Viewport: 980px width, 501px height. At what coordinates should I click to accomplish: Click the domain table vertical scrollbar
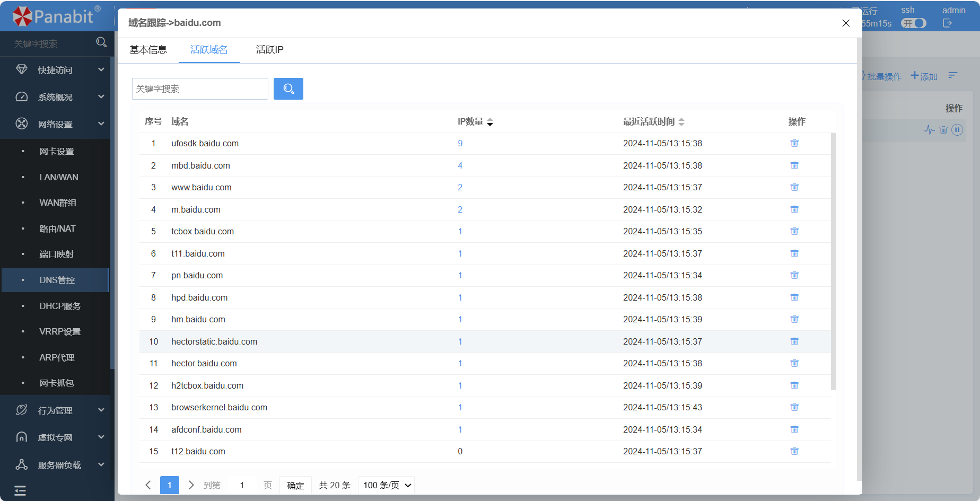click(833, 261)
